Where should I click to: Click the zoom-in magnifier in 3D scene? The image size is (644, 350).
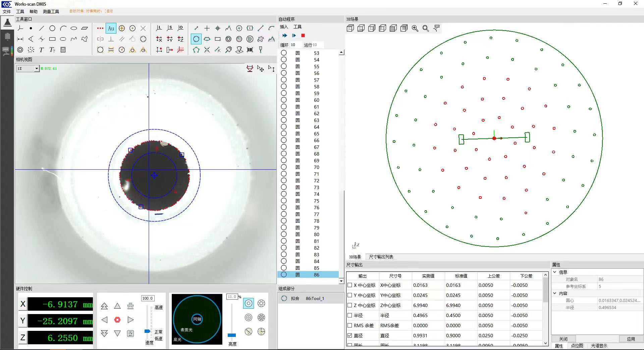415,29
